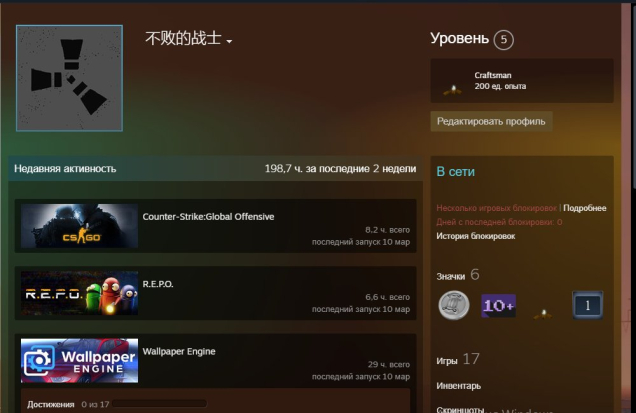Click the Counter-Strike:Global Offensive title text

[208, 216]
